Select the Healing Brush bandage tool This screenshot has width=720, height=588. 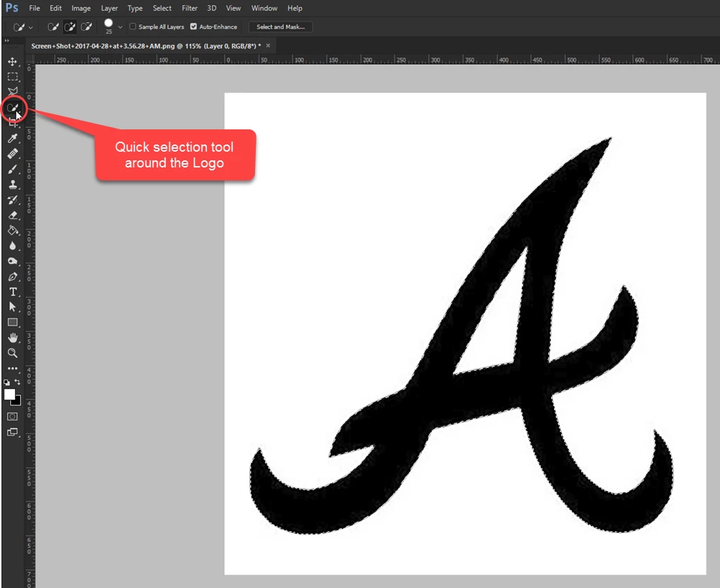coord(12,153)
